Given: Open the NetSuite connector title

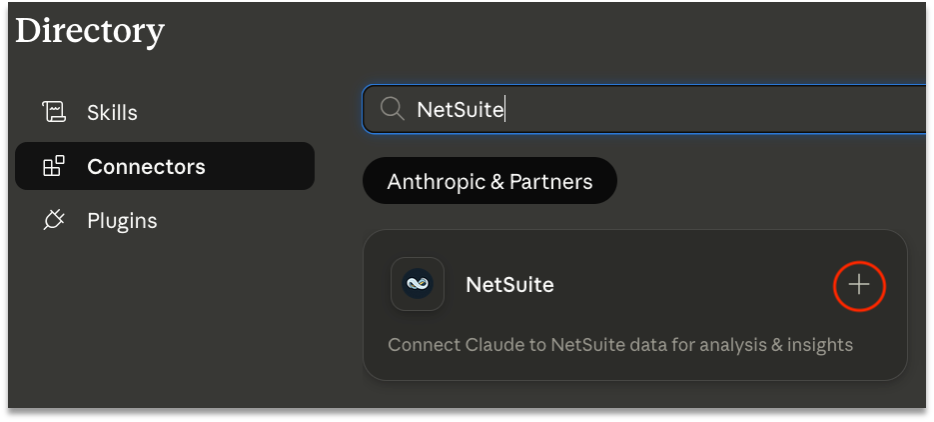Looking at the screenshot, I should pyautogui.click(x=510, y=284).
